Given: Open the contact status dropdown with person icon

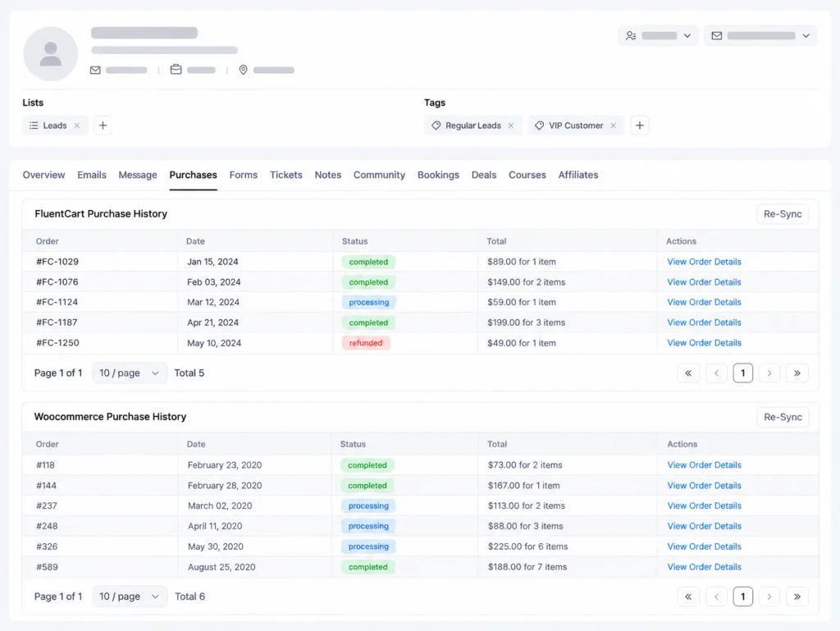Looking at the screenshot, I should tap(658, 36).
